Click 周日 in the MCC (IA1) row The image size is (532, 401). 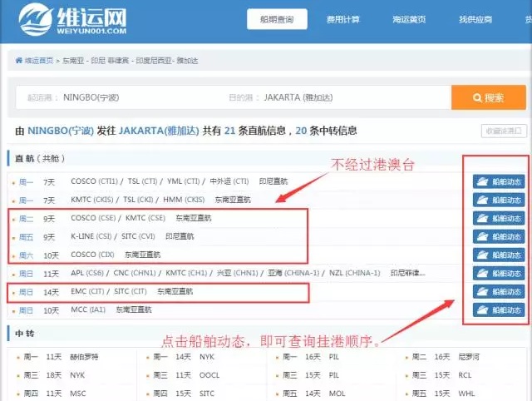click(x=26, y=310)
